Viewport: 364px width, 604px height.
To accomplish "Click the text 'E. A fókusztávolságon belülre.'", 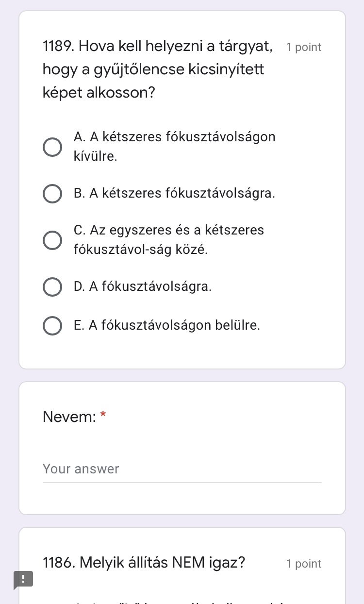I will pyautogui.click(x=167, y=325).
